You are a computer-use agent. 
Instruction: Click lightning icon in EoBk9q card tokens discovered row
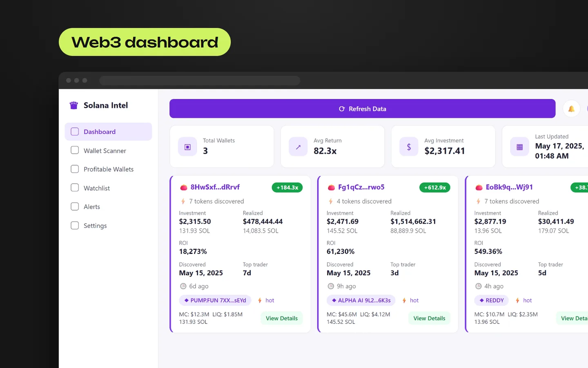point(478,201)
